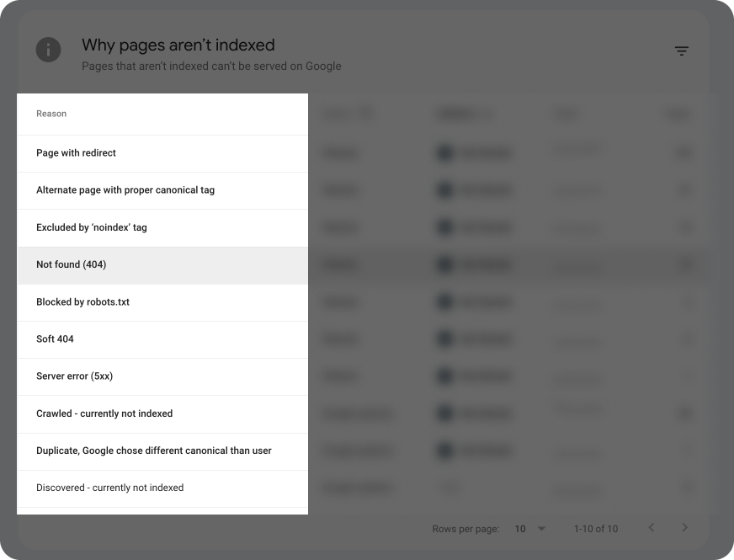This screenshot has width=734, height=560.
Task: Select the 'Server error (5xx)' row
Action: click(162, 376)
